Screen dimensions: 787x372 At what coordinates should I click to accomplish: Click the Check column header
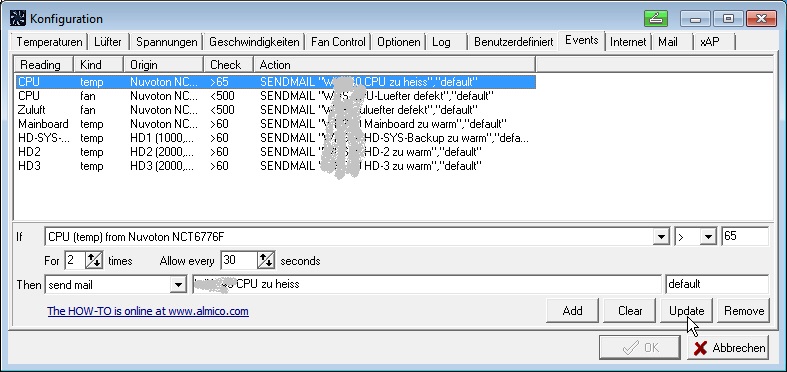(229, 65)
